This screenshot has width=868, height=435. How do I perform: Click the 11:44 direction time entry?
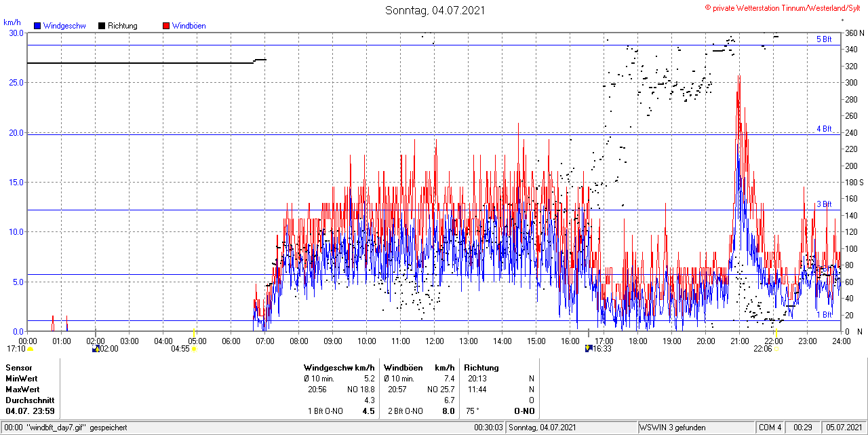[x=477, y=390]
